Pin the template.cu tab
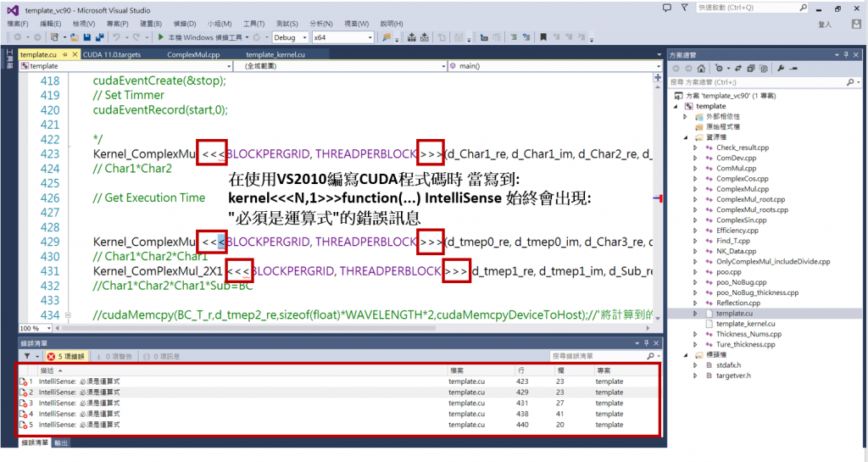Viewport: 868px width, 462px height. [64, 54]
